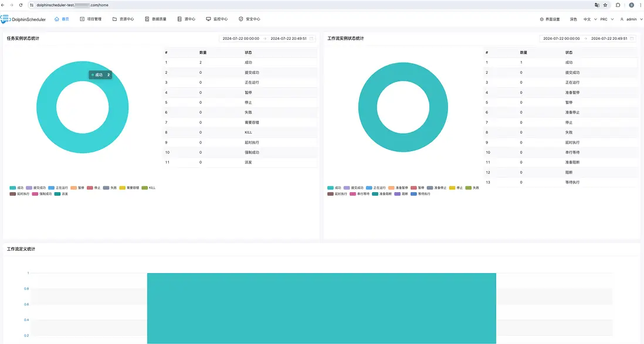Click 准备阻断 in the workflow status table
Viewport: 644px width, 344px height.
[572, 162]
